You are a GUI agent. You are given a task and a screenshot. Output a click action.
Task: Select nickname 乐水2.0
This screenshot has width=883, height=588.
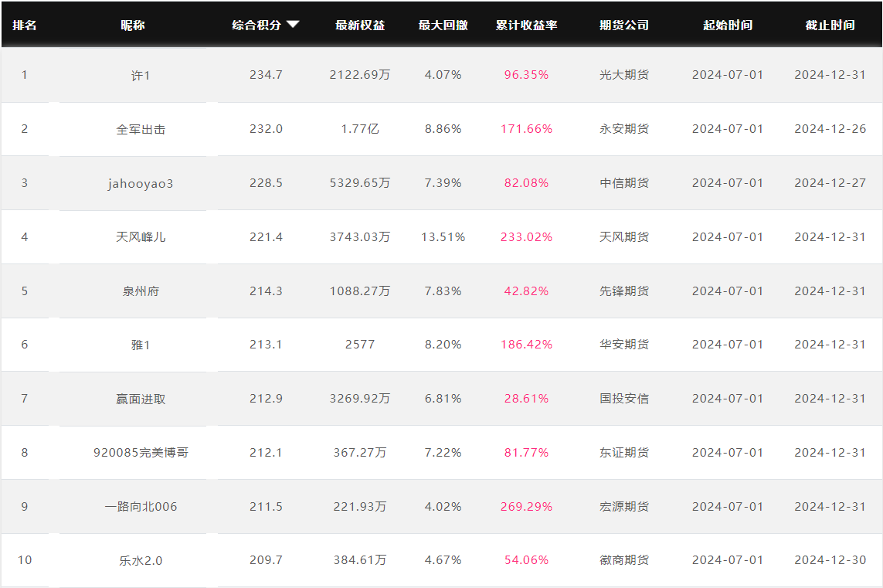141,560
